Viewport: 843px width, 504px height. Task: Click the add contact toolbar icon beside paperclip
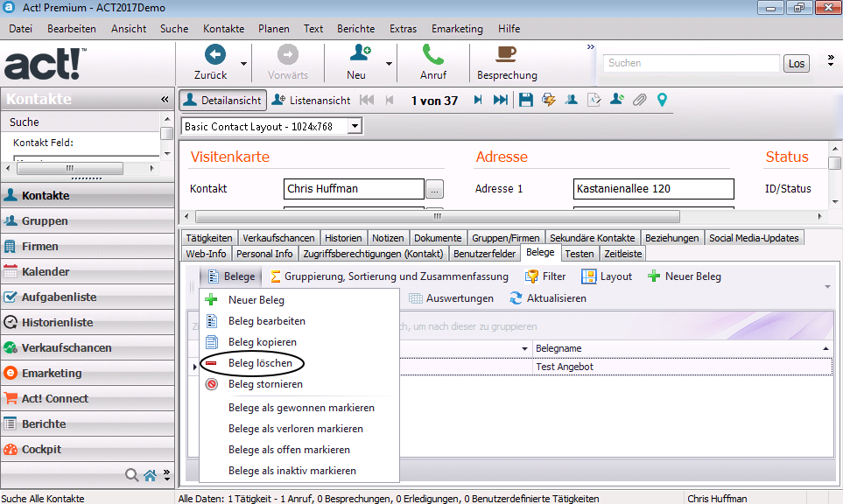pos(616,100)
